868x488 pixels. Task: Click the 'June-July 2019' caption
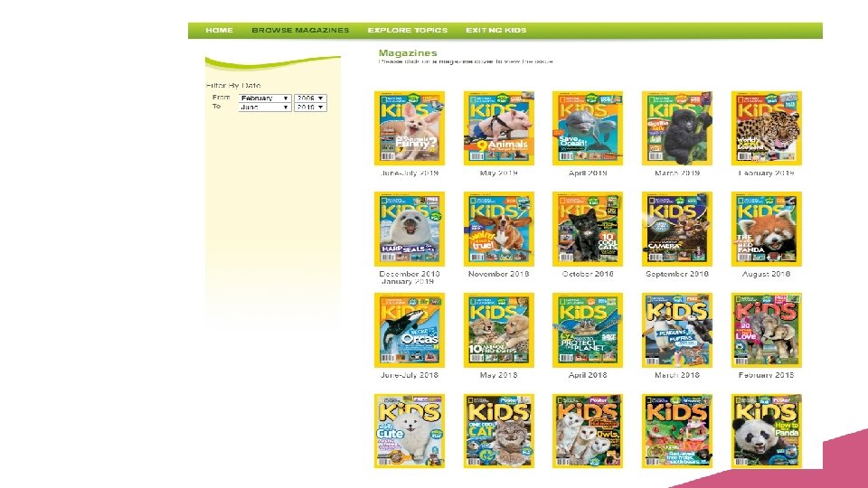(x=409, y=174)
